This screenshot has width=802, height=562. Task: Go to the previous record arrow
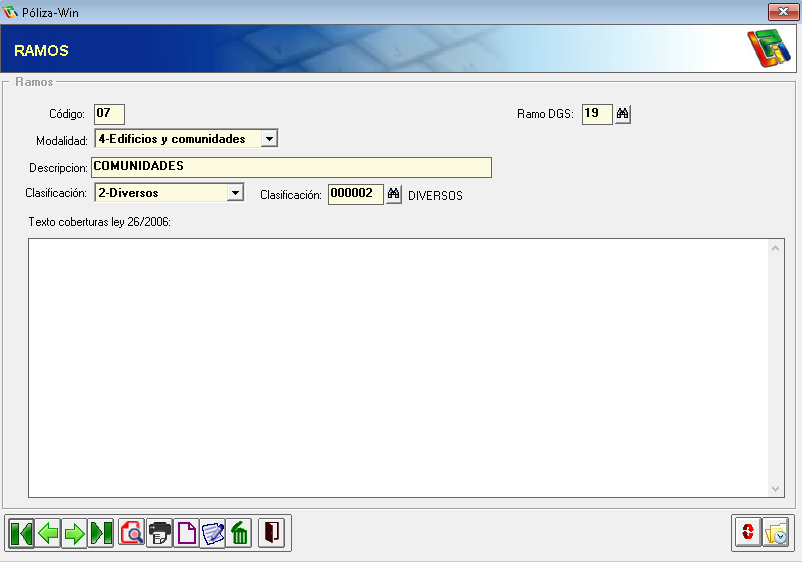pos(48,533)
